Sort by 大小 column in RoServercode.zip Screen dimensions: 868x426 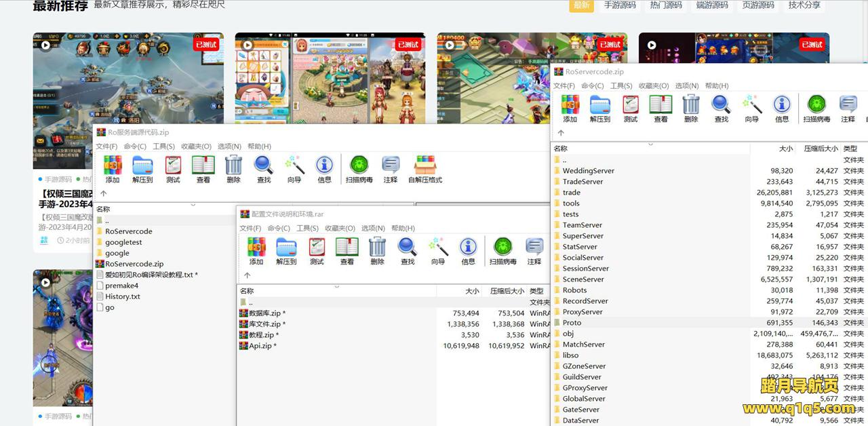tap(785, 149)
